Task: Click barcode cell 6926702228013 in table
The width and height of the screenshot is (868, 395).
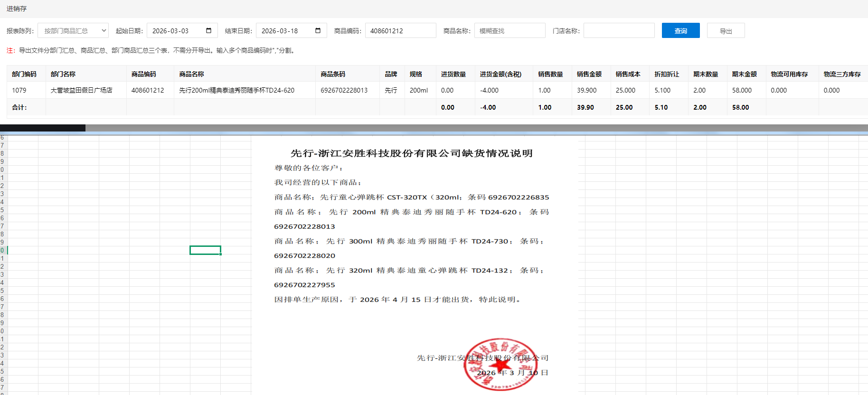Action: (x=344, y=90)
